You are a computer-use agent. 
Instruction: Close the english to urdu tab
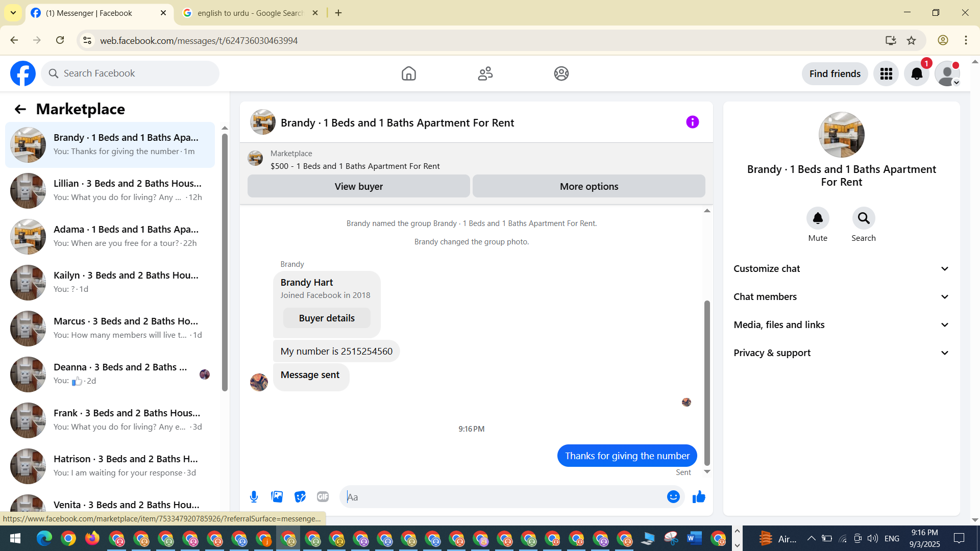(315, 13)
